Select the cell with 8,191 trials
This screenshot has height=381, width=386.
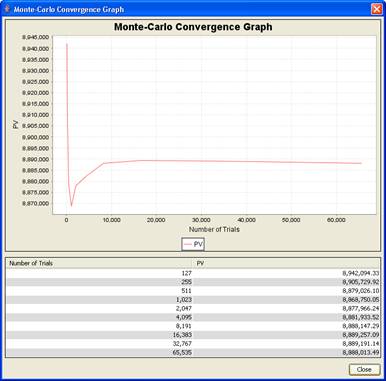coord(100,326)
